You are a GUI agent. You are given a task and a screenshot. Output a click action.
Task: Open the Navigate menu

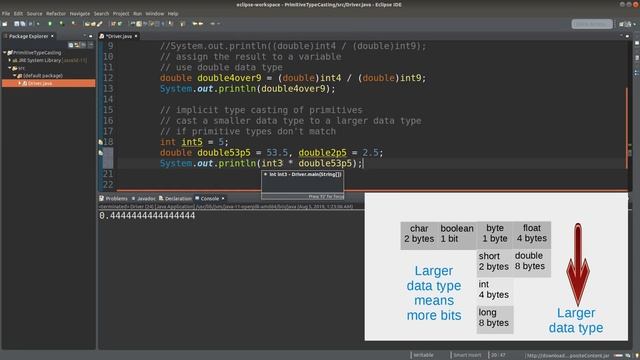pos(80,13)
